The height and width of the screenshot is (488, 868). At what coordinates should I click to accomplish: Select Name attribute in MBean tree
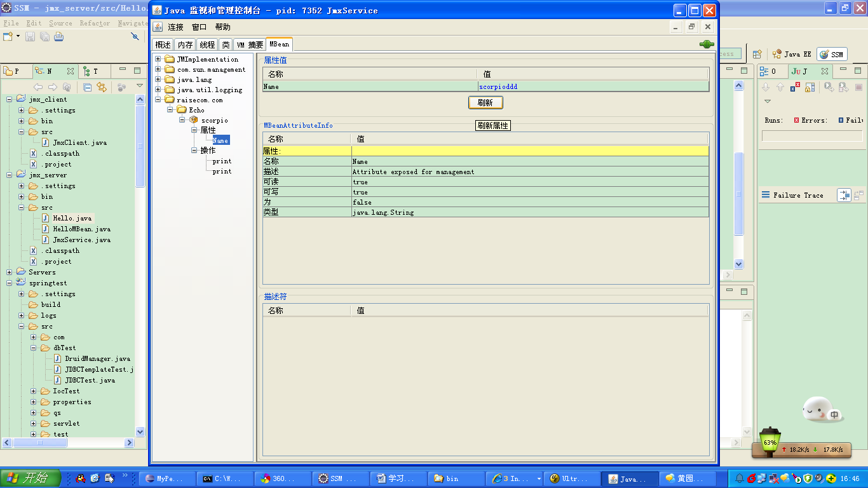pos(220,140)
